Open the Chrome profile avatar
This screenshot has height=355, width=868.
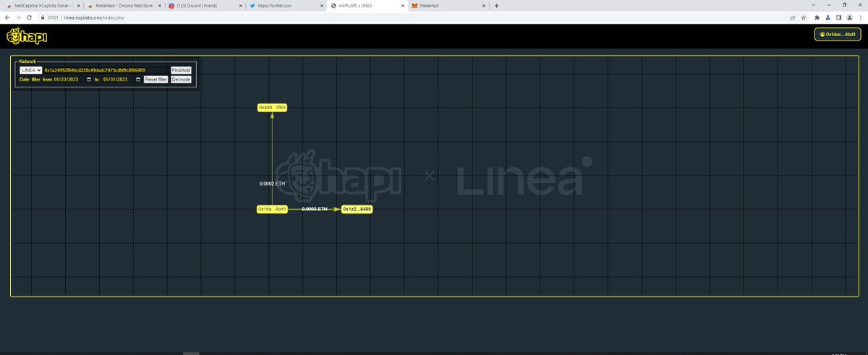[848, 17]
